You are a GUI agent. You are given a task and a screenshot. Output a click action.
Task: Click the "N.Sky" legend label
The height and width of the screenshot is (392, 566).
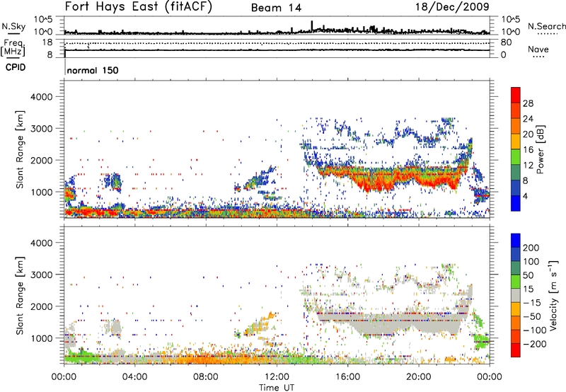click(13, 27)
